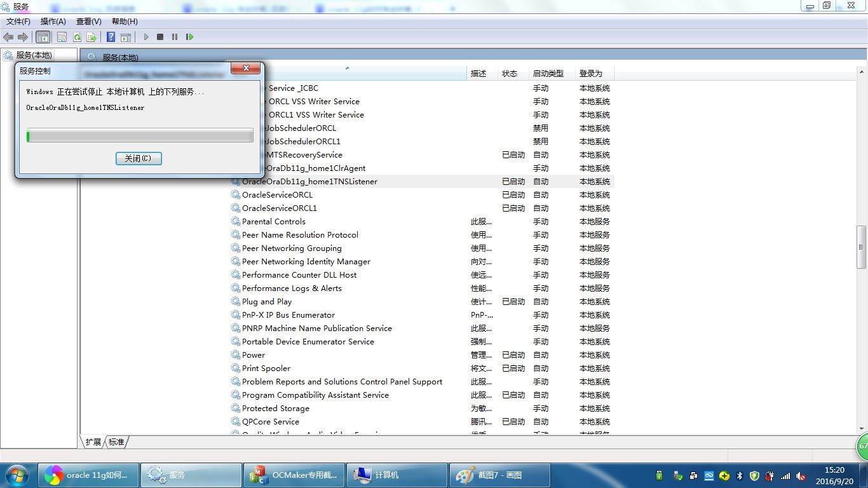
Task: Select the OracleServiceORCL service
Action: (x=277, y=195)
